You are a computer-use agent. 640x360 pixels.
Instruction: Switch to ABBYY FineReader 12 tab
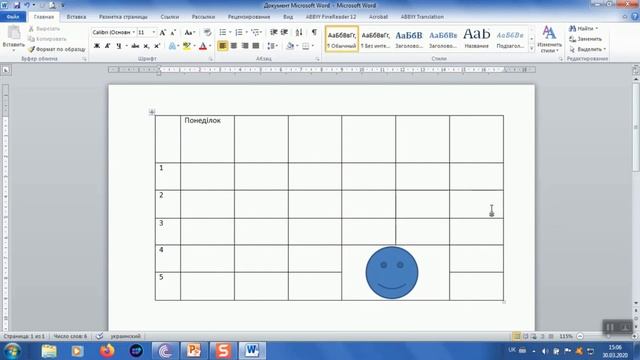pos(331,17)
